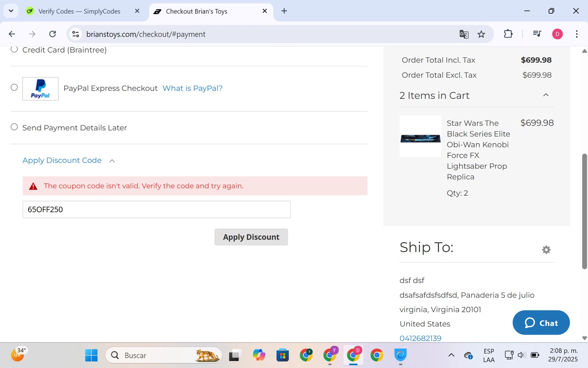Viewport: 588px width, 368px height.
Task: Open the Windows Start menu
Action: point(91,355)
